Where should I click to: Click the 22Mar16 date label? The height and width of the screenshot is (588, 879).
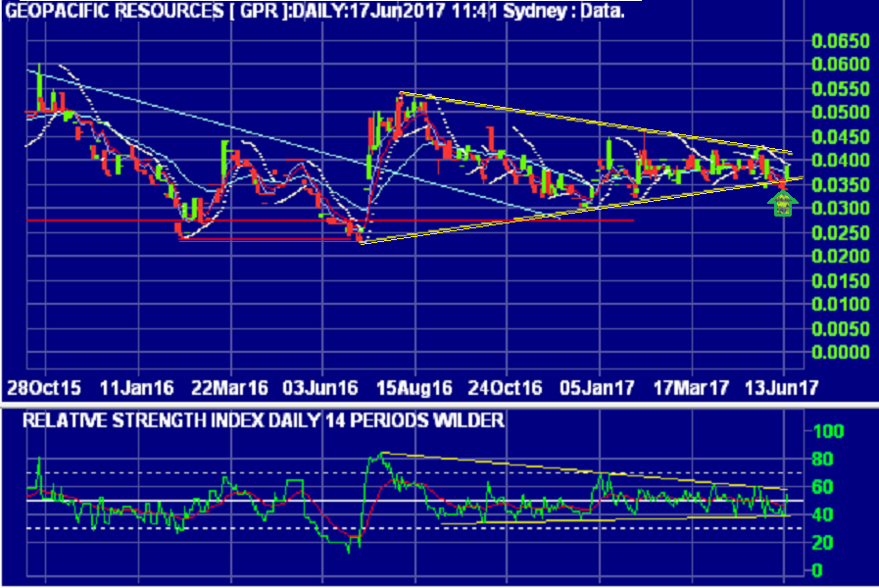tap(229, 388)
